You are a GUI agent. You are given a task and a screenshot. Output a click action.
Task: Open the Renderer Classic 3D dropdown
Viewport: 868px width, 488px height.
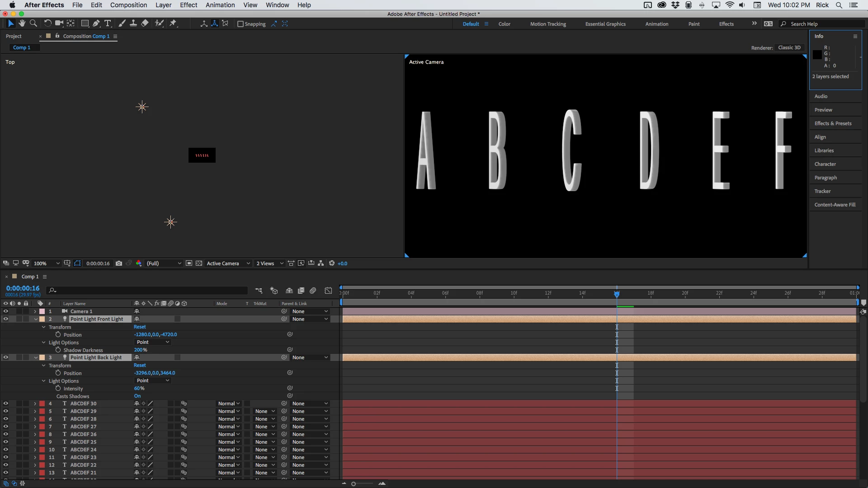pos(789,47)
